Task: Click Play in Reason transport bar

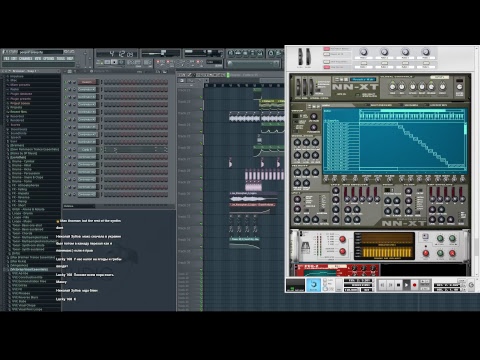Action: point(406,285)
